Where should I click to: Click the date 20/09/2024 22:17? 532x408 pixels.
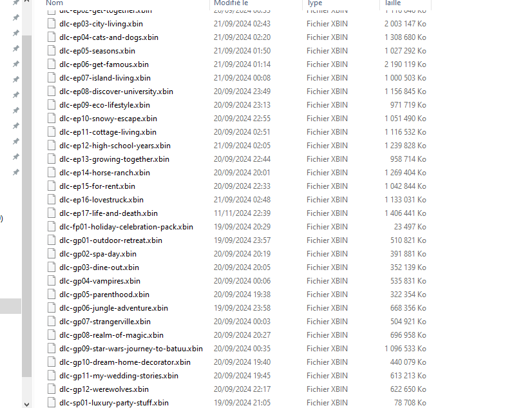pos(242,389)
